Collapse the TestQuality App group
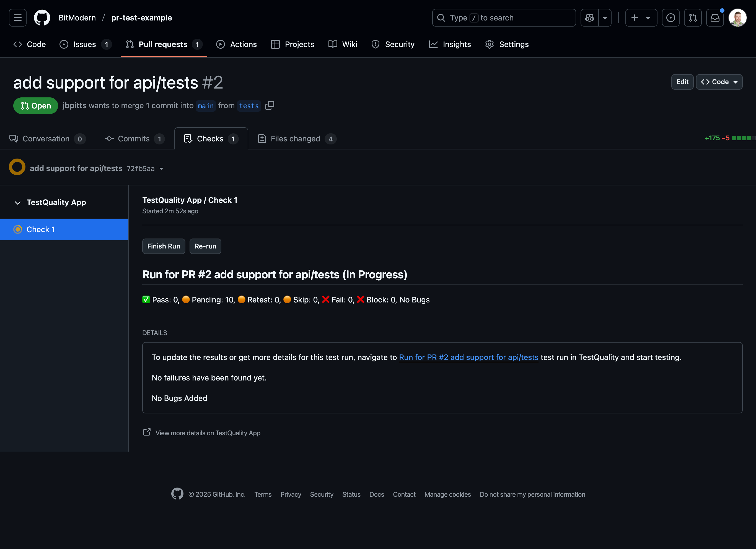The image size is (756, 549). click(x=18, y=203)
